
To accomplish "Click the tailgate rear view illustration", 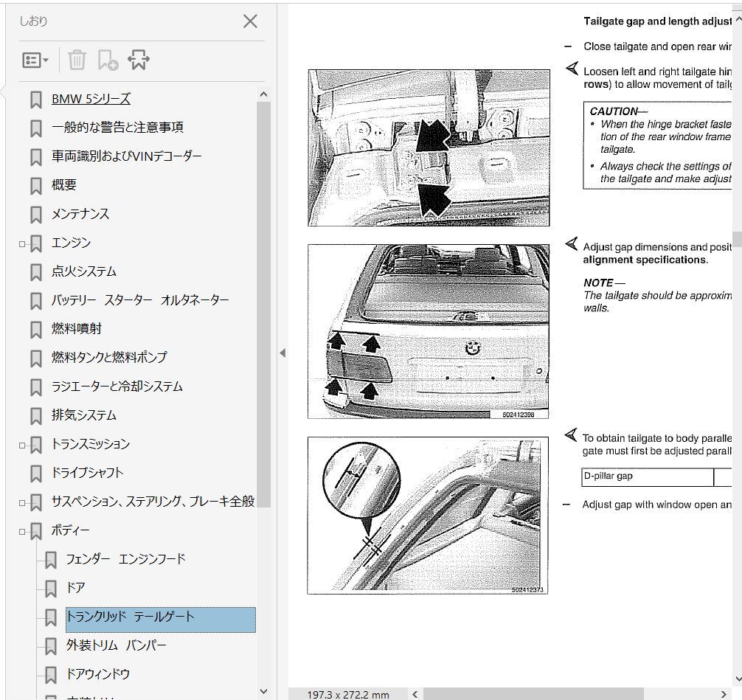I will tap(429, 331).
